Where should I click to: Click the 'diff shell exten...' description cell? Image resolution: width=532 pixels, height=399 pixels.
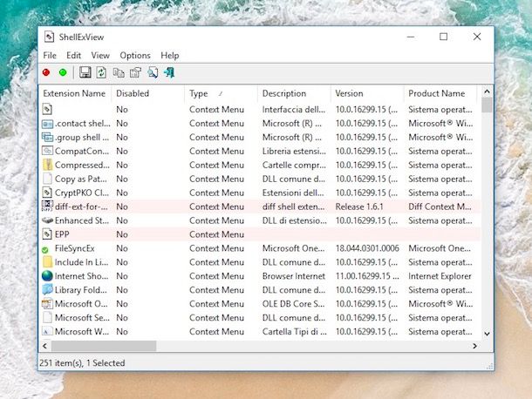pos(293,206)
